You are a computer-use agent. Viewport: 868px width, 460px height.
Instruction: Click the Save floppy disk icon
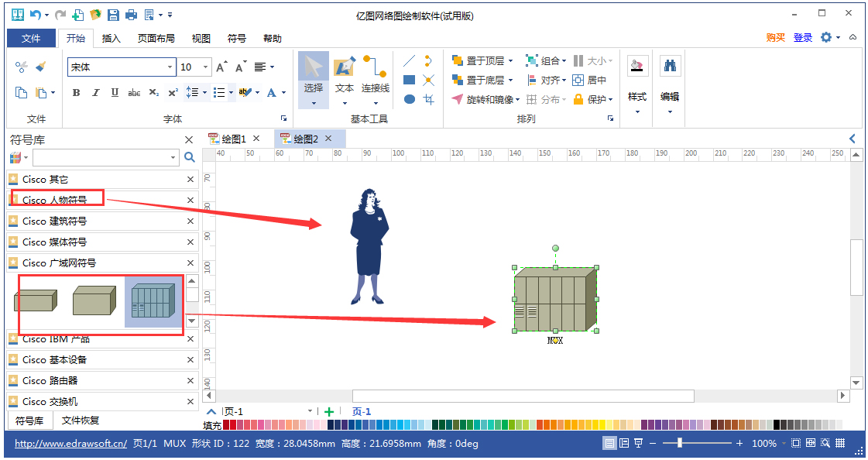[114, 15]
